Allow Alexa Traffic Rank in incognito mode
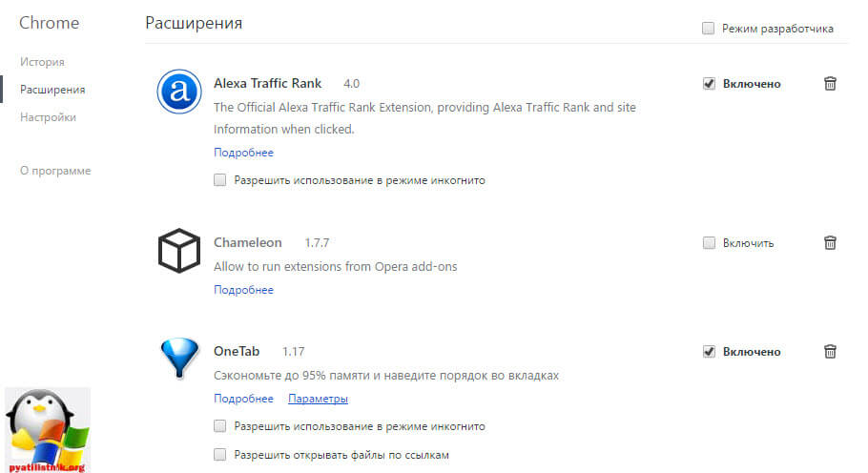Viewport: 868px width, 473px height. [220, 179]
